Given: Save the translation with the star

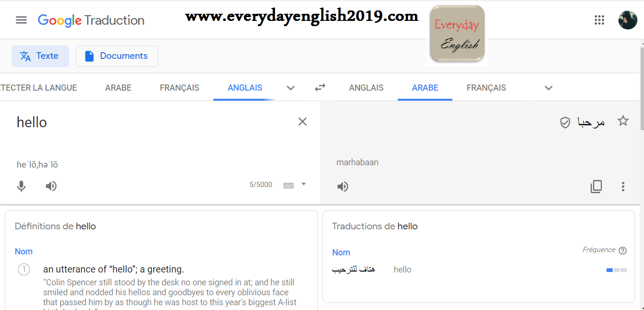Looking at the screenshot, I should click(x=623, y=121).
